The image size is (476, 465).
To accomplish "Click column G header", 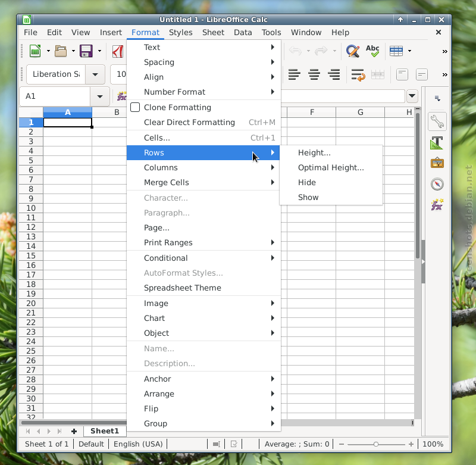I will click(x=361, y=113).
